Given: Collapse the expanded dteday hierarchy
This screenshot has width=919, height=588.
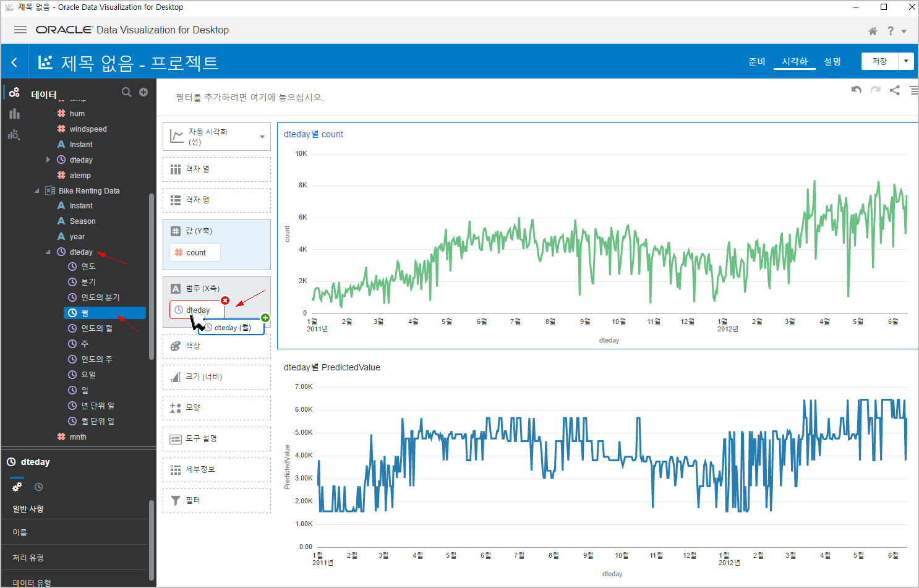Looking at the screenshot, I should tap(48, 252).
